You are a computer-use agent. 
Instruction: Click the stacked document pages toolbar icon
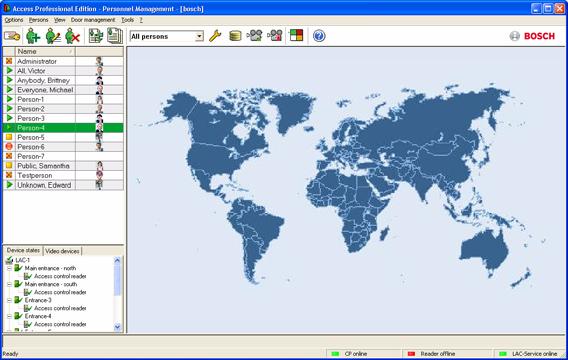click(115, 36)
